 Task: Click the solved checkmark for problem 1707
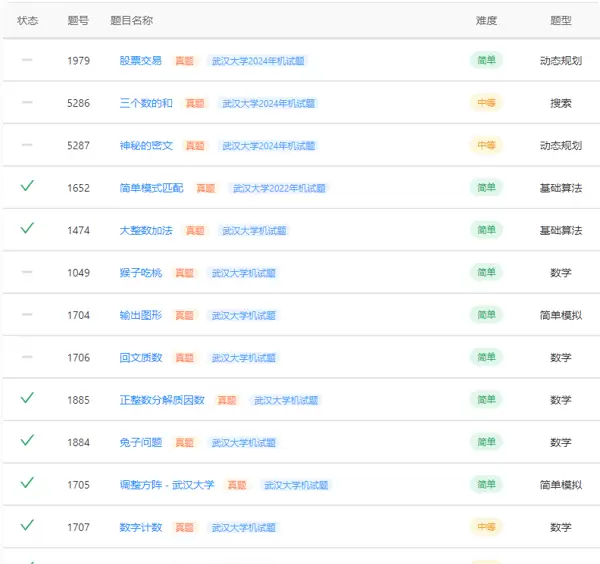(27, 525)
